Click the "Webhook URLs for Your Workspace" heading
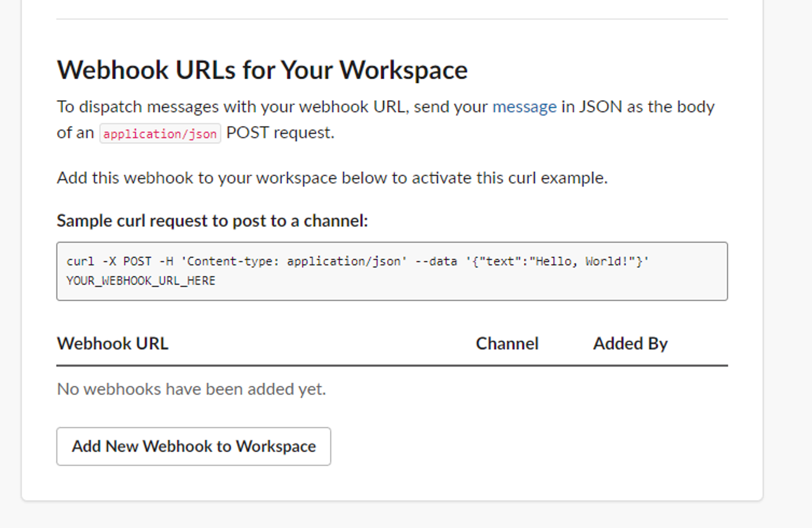 [x=262, y=70]
